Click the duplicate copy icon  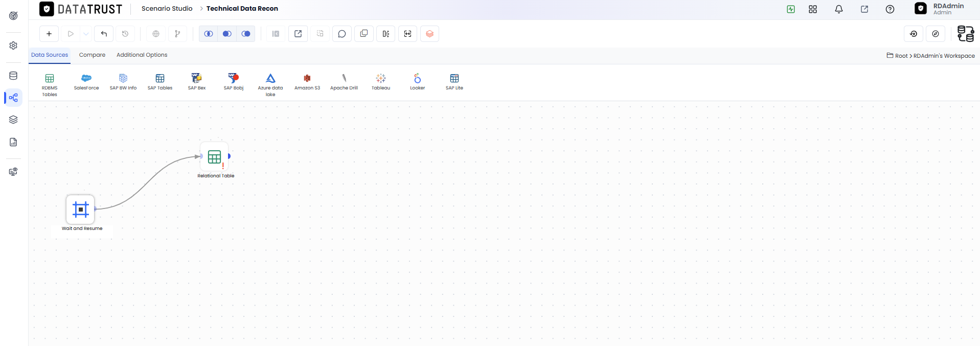coord(364,34)
